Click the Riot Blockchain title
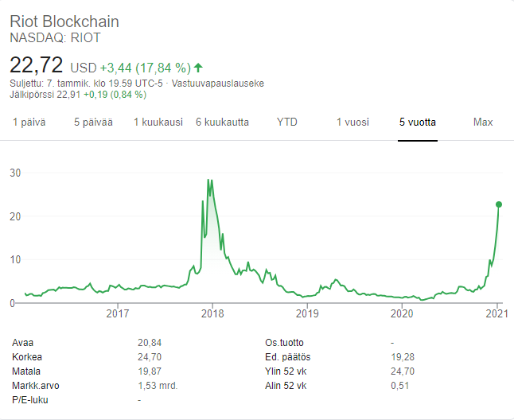Image resolution: width=514 pixels, height=420 pixels. 64,21
